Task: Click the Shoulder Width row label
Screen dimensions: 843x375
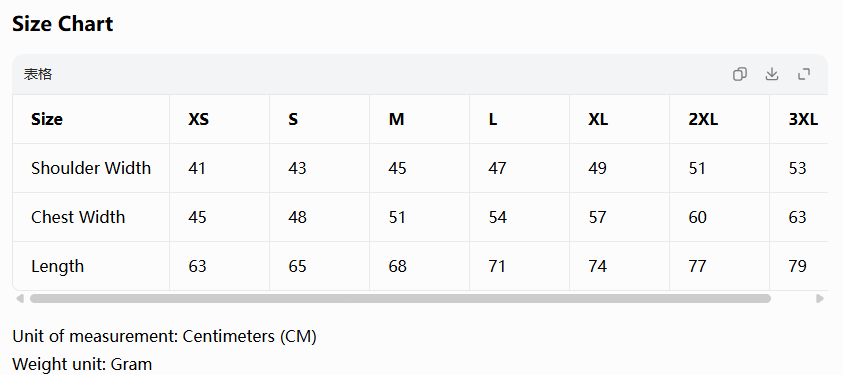Action: [x=91, y=168]
